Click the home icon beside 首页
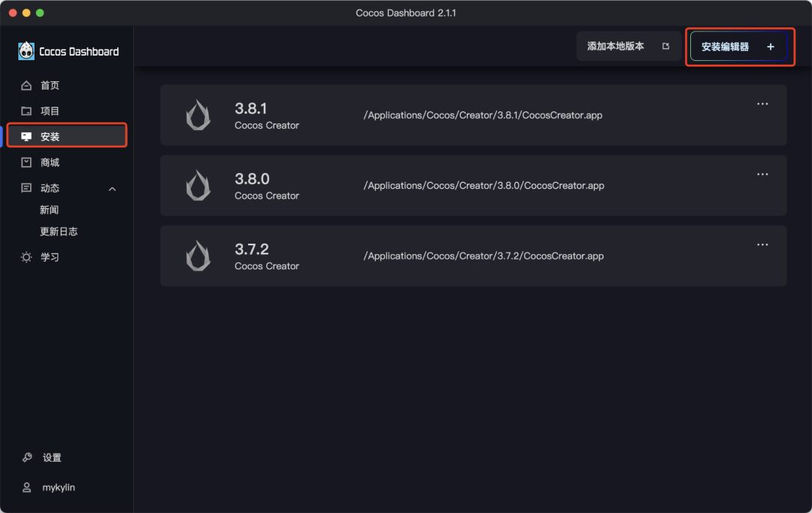The width and height of the screenshot is (812, 513). click(26, 86)
